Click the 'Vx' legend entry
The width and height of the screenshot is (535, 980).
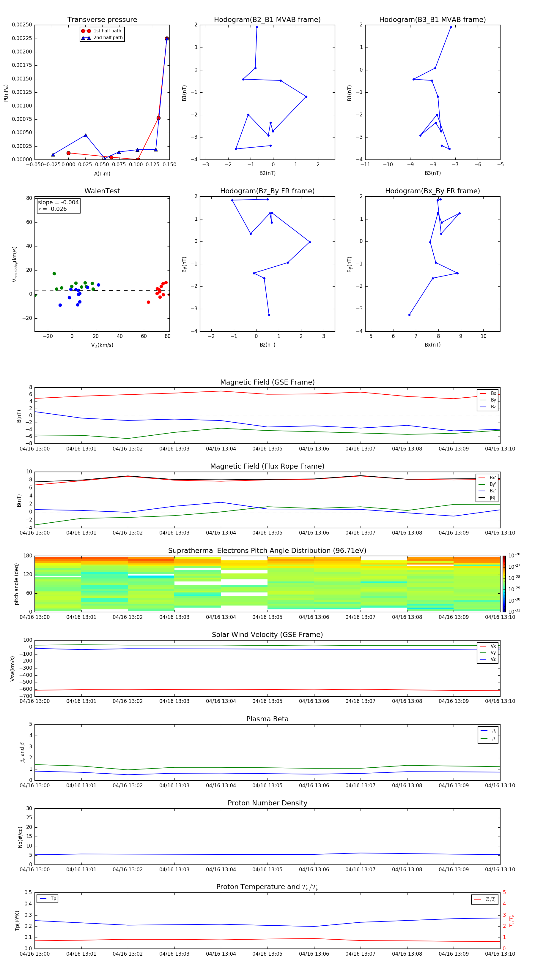(x=488, y=646)
